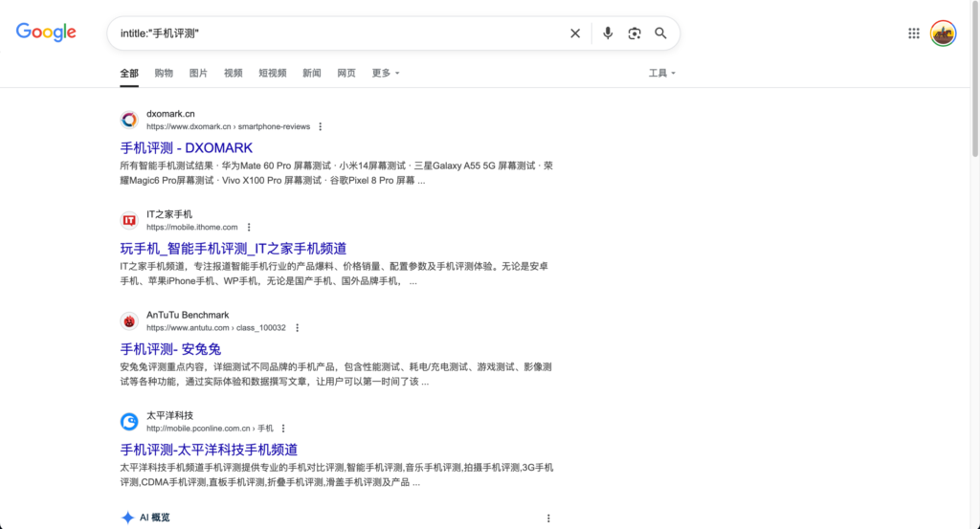980x529 pixels.
Task: Click the AI 概览 sparkle icon
Action: [127, 518]
